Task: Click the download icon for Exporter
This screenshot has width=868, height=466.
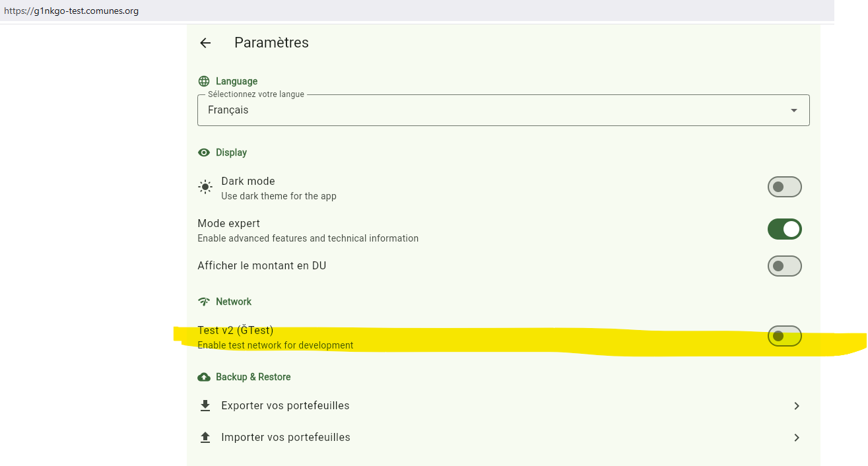Action: (205, 405)
